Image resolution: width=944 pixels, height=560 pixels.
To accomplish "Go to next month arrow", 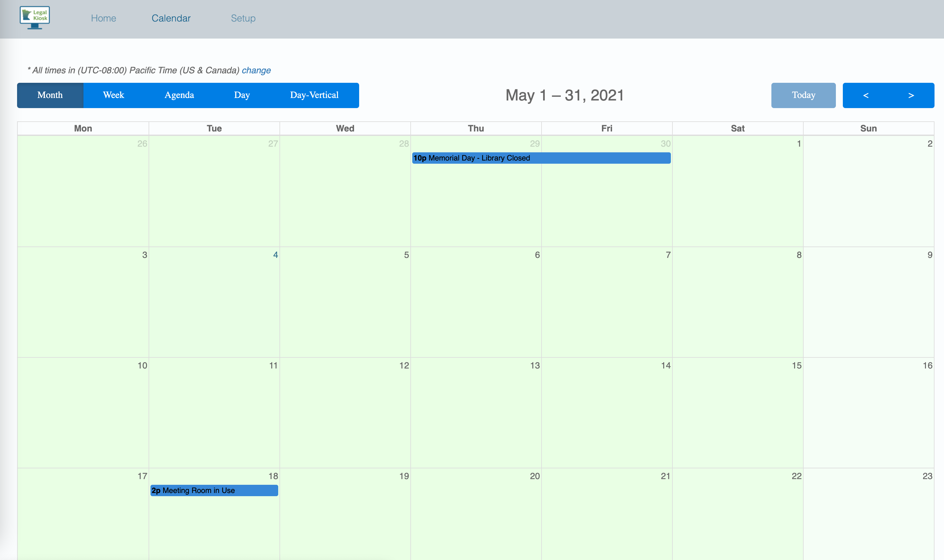I will pos(911,95).
